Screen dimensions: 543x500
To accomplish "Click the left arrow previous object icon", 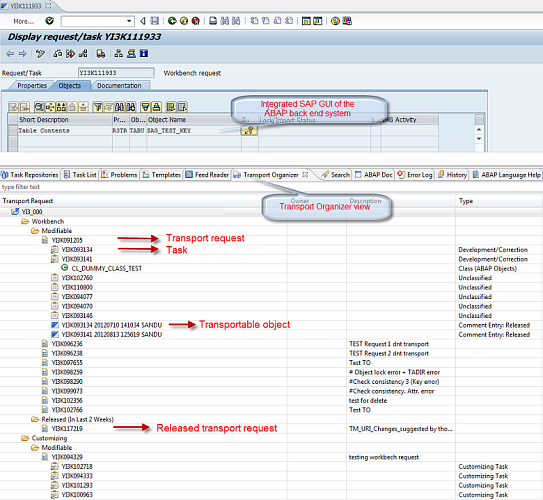I will coord(10,54).
